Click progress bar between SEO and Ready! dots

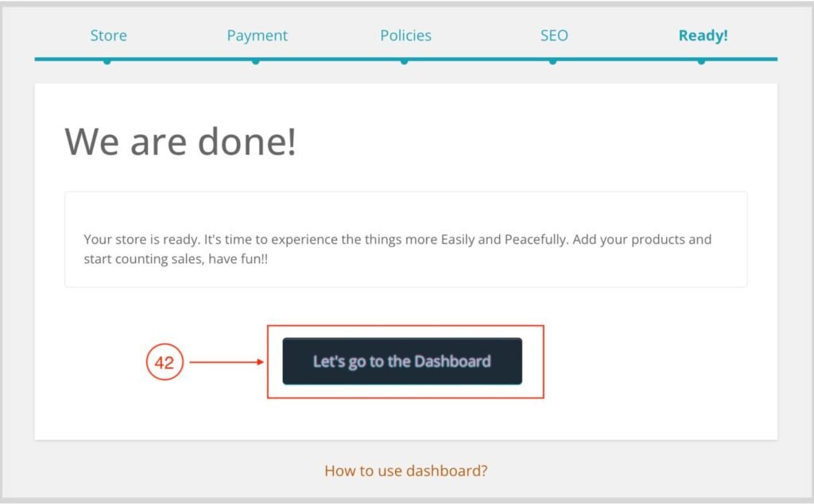(626, 59)
